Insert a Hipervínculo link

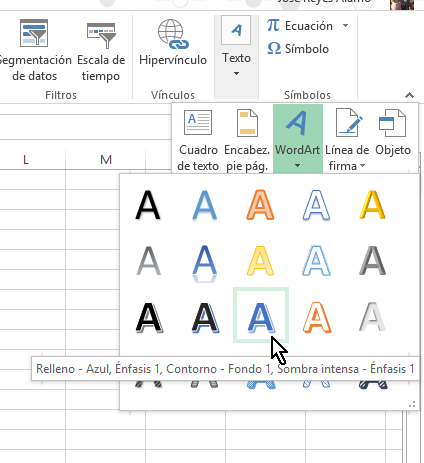click(173, 43)
